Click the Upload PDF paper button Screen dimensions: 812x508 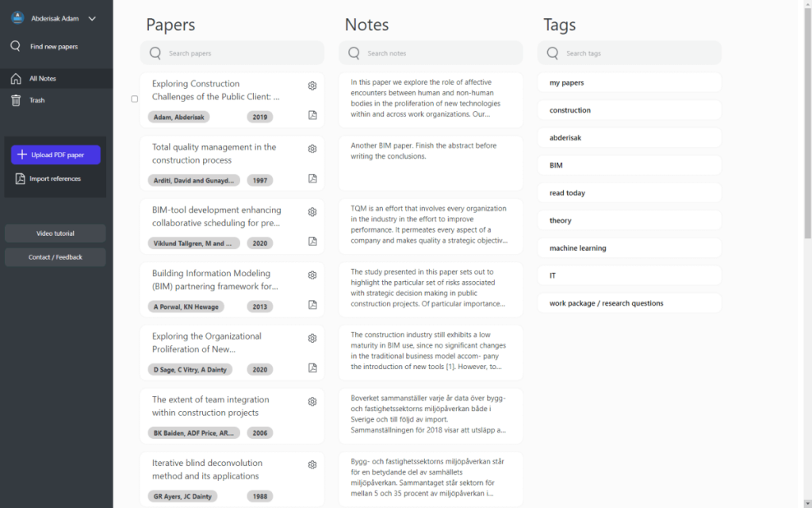56,155
